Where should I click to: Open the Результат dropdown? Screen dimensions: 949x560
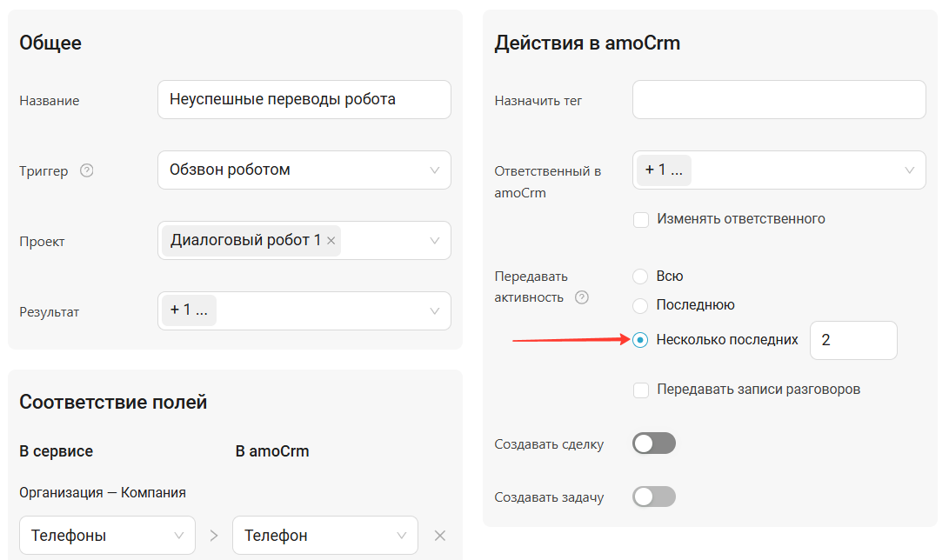[435, 311]
